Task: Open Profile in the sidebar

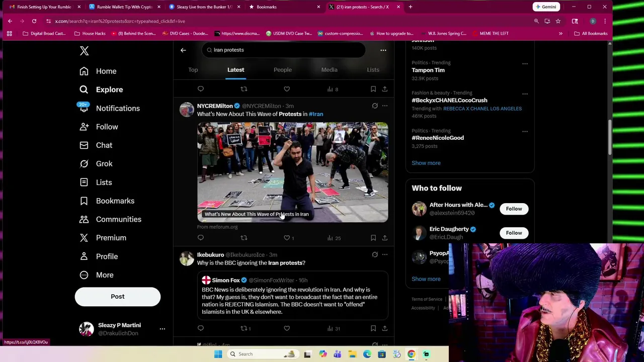Action: point(99,256)
